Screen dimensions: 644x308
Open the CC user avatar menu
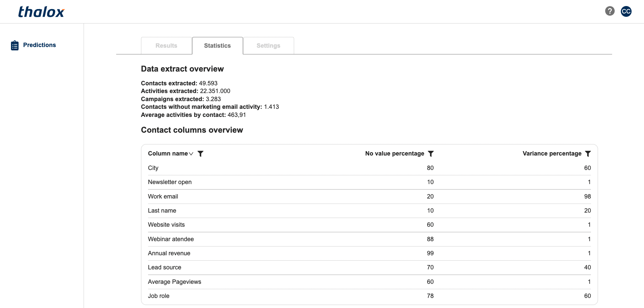coord(626,11)
